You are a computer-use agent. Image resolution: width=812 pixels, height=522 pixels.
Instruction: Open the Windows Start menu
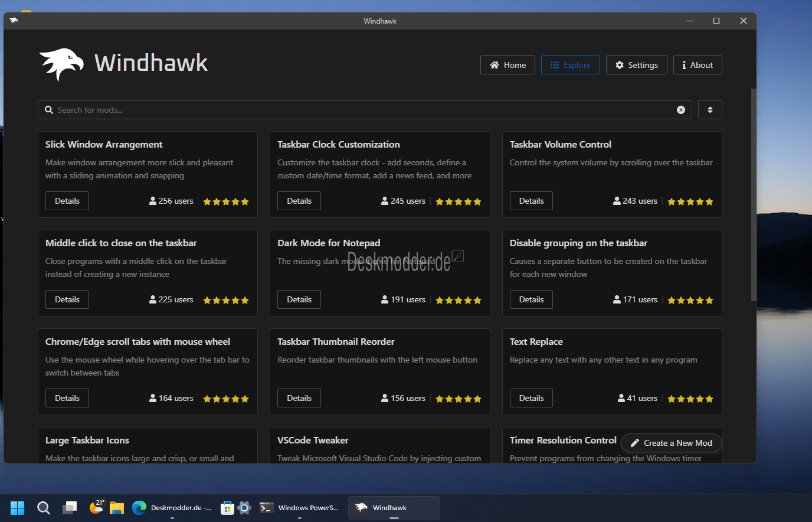point(18,508)
